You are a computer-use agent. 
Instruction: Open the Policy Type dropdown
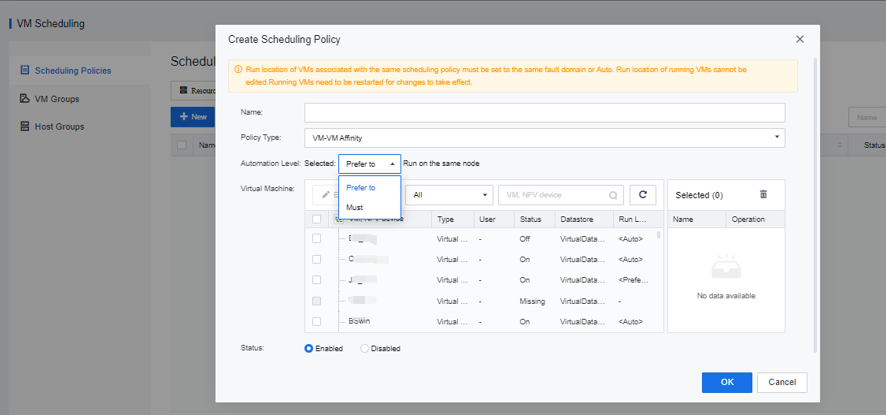click(x=545, y=137)
